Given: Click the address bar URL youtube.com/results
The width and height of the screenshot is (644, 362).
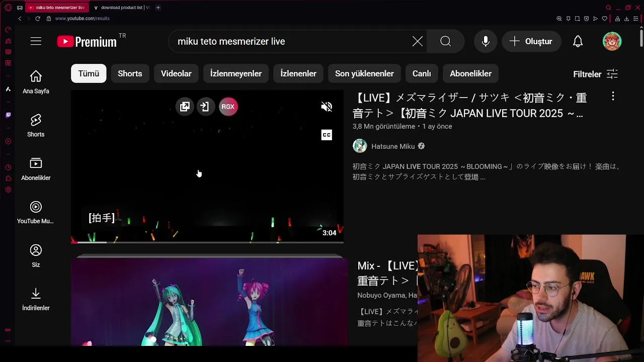Looking at the screenshot, I should point(82,19).
